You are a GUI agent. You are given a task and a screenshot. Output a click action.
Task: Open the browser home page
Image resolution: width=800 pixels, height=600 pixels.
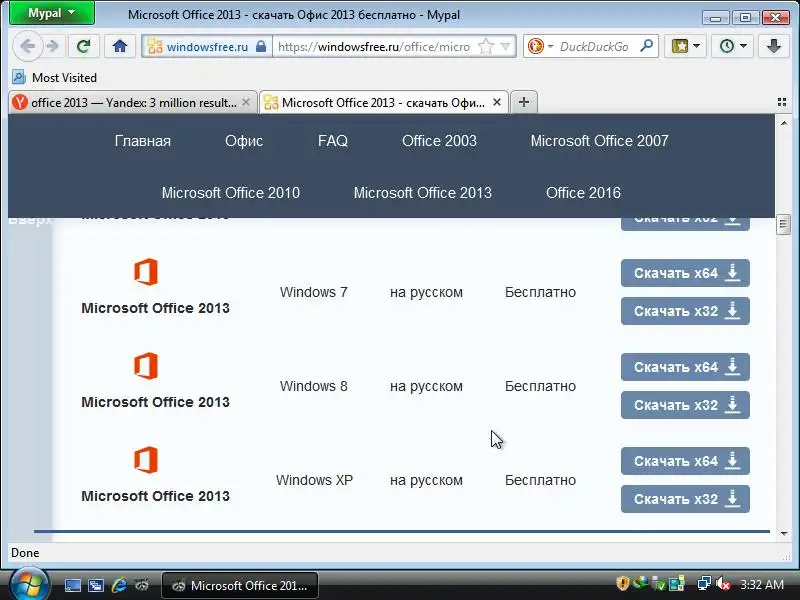pos(120,46)
